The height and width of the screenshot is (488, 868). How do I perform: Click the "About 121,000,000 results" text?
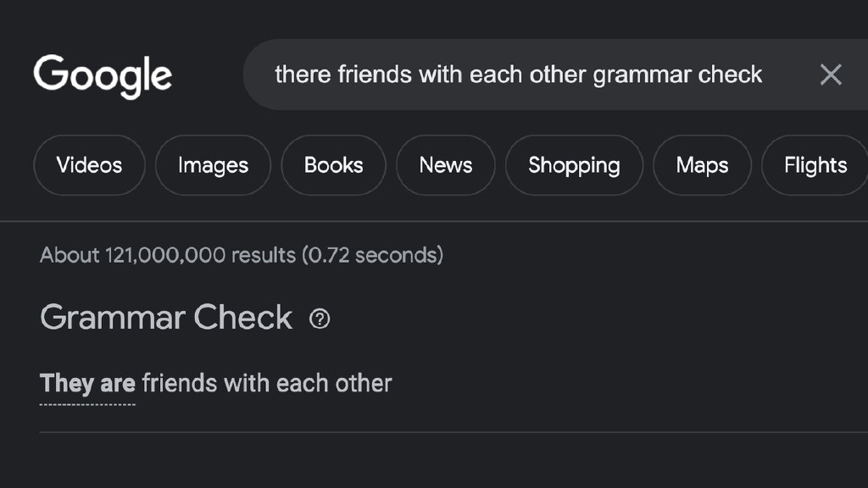tap(168, 255)
